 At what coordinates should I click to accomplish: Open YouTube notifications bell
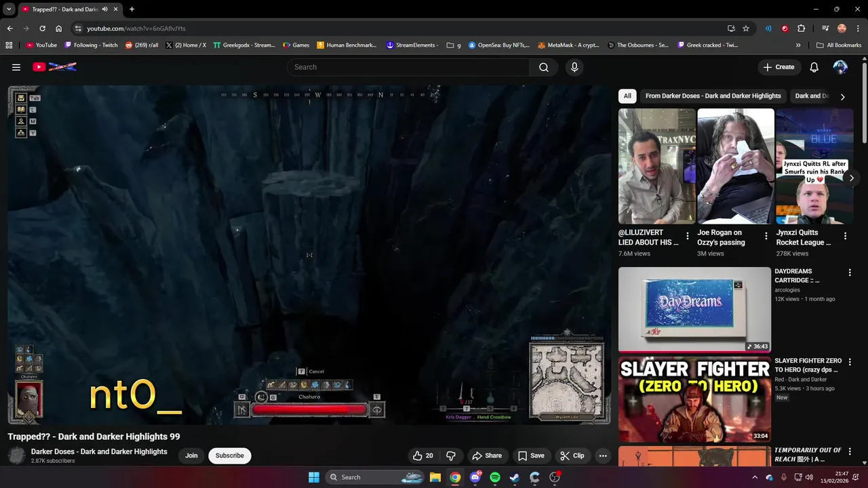click(x=814, y=67)
